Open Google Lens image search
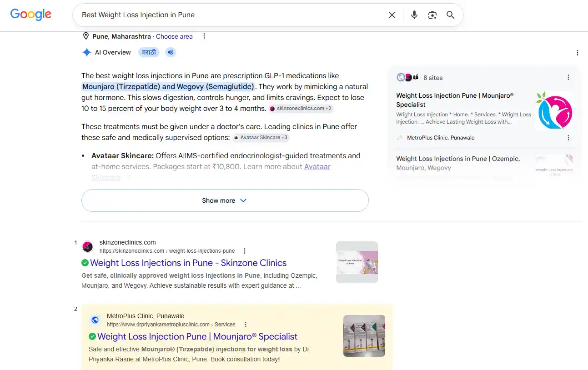The image size is (588, 370). pyautogui.click(x=432, y=15)
